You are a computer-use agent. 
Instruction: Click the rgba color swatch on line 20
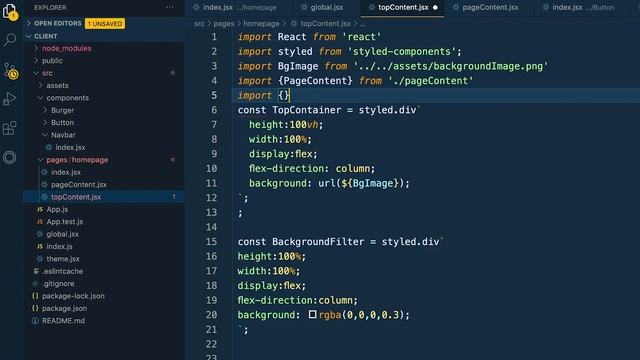tap(312, 314)
